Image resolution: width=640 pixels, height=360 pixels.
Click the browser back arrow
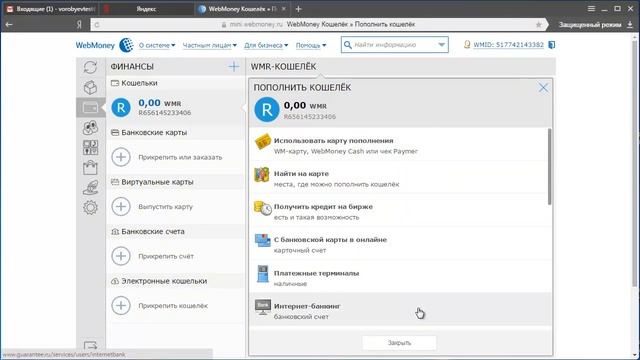[x=9, y=24]
